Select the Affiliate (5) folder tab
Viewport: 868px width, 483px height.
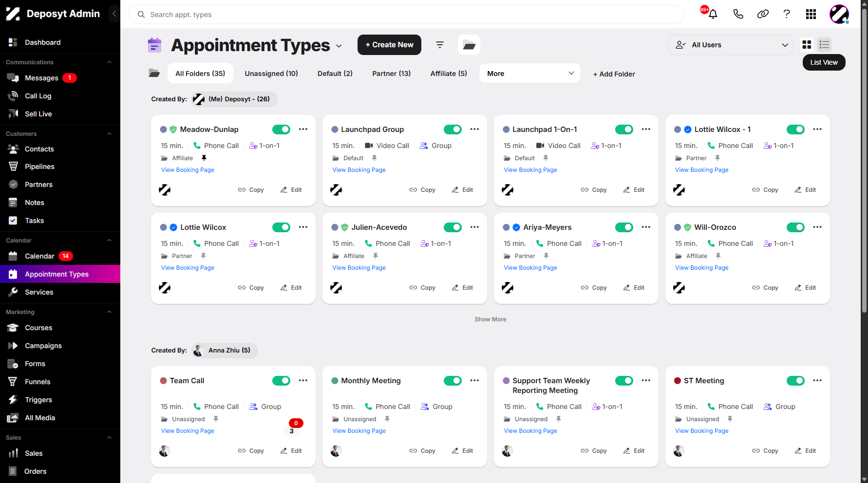click(x=449, y=74)
